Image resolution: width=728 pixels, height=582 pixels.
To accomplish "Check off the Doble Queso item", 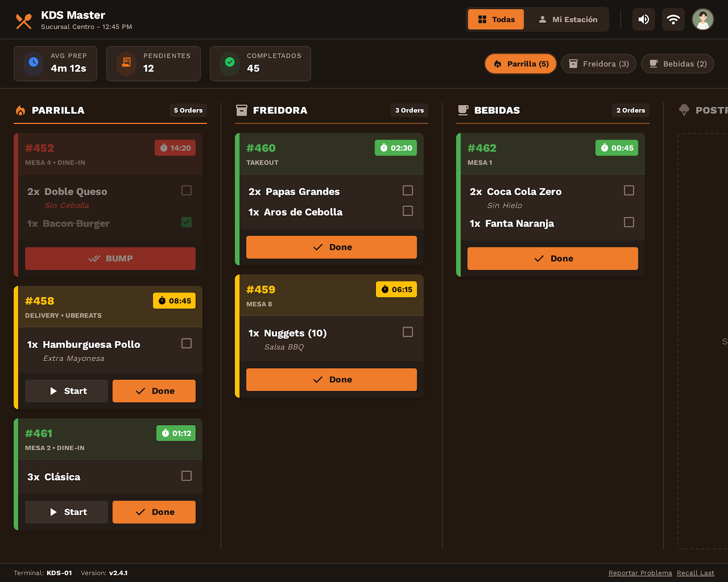I will [x=187, y=191].
